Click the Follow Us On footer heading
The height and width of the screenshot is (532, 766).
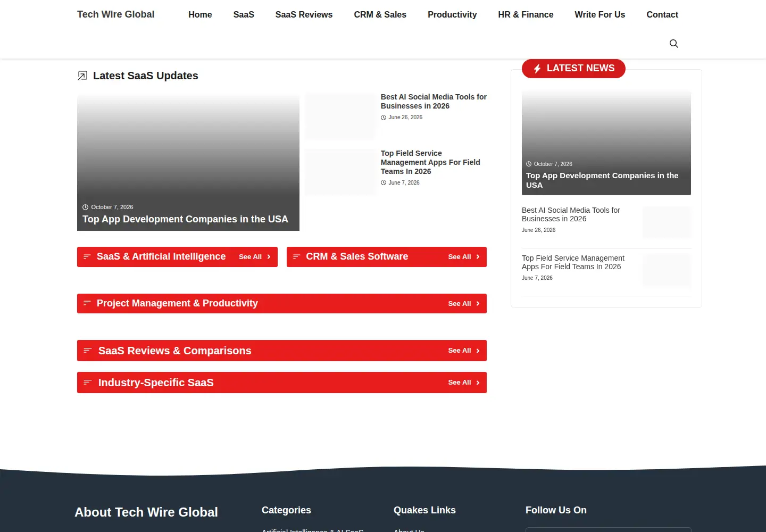pyautogui.click(x=556, y=510)
